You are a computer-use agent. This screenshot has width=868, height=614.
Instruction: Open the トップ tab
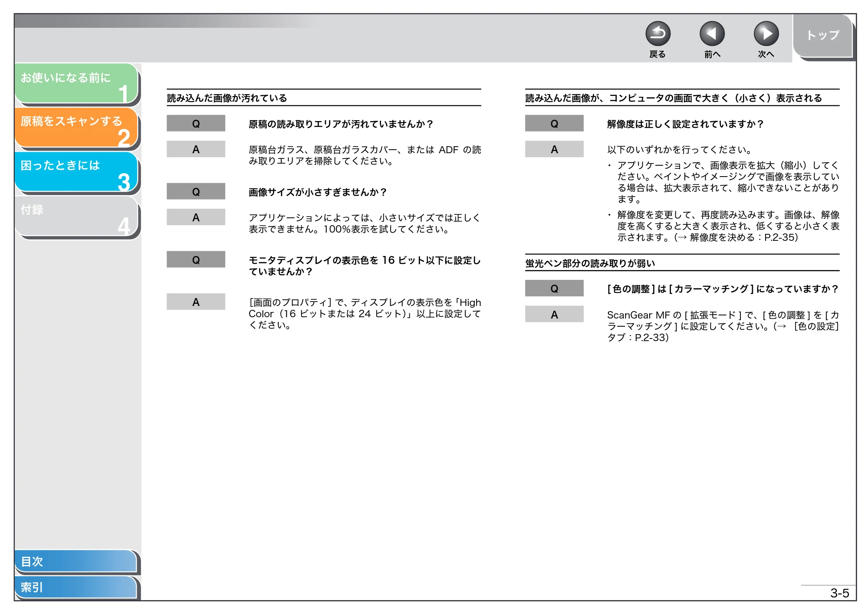tap(822, 36)
